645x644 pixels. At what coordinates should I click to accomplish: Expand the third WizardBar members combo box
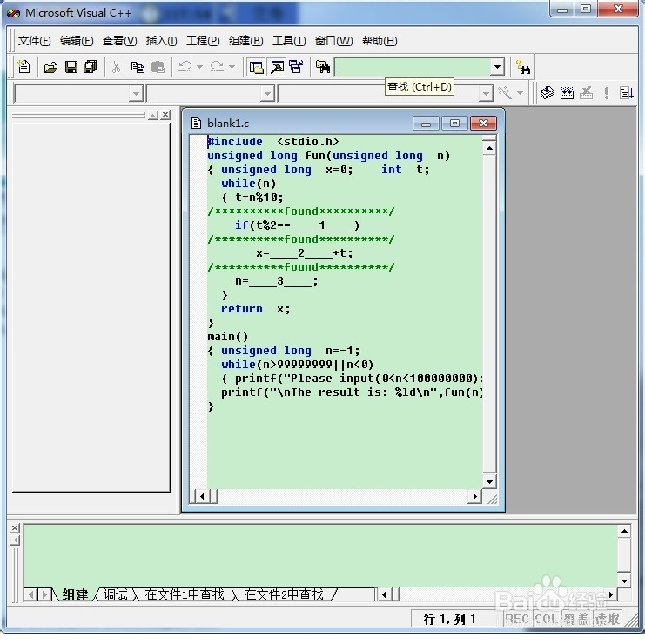(x=486, y=94)
